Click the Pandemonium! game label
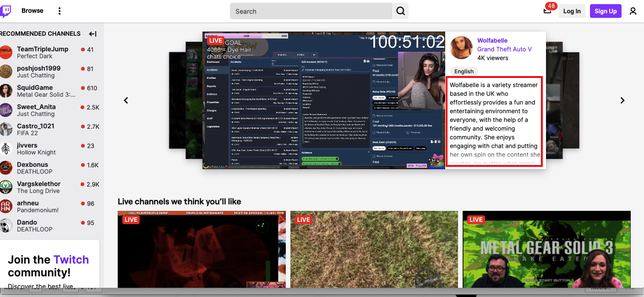644x297 pixels. 38,210
